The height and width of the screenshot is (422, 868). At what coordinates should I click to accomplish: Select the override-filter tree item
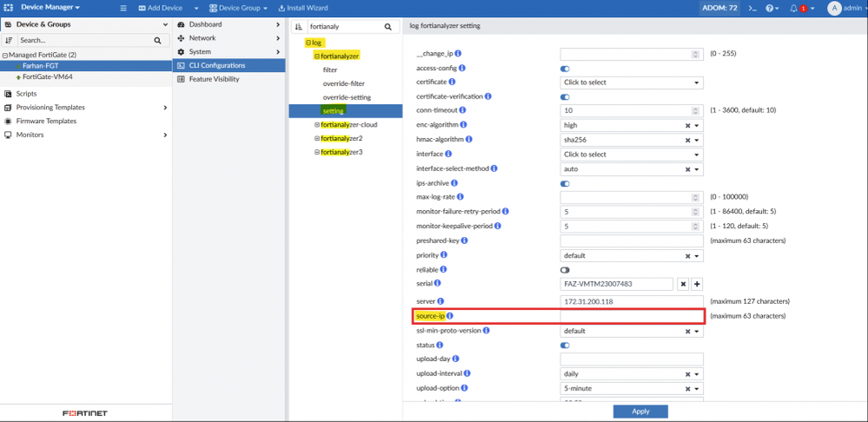click(343, 83)
